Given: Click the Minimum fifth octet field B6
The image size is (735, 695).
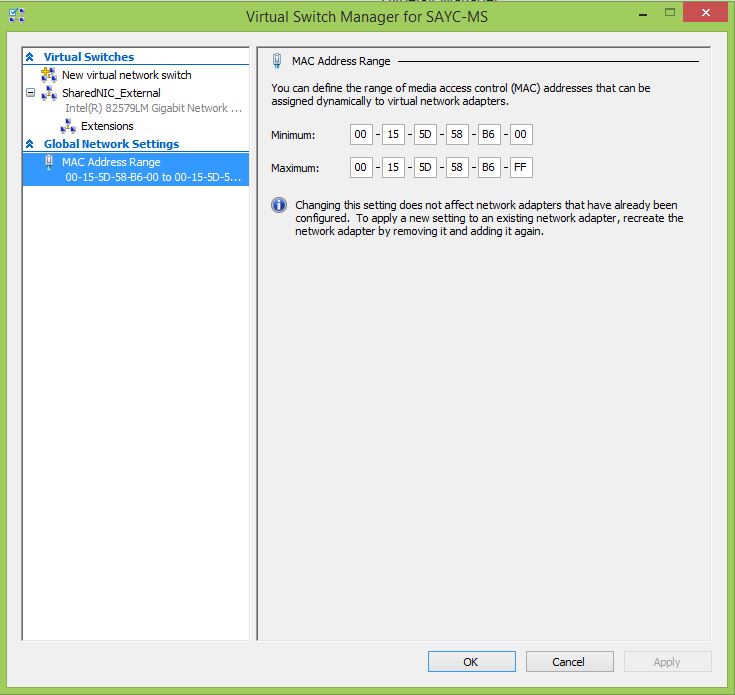Looking at the screenshot, I should coord(489,135).
